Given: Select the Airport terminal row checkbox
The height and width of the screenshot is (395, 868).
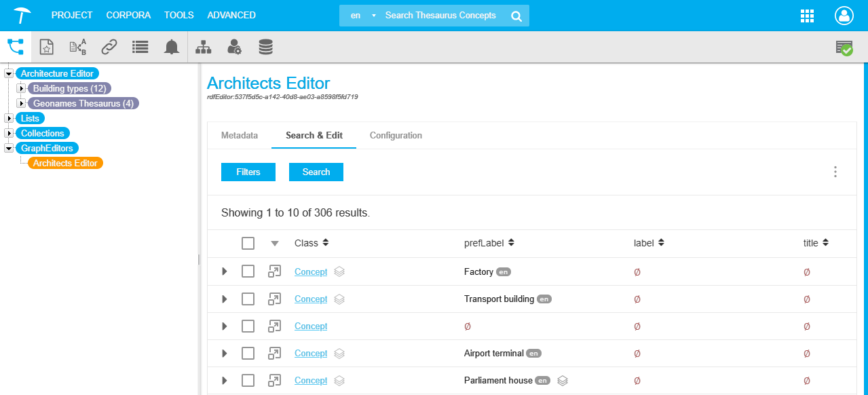Looking at the screenshot, I should [x=248, y=353].
